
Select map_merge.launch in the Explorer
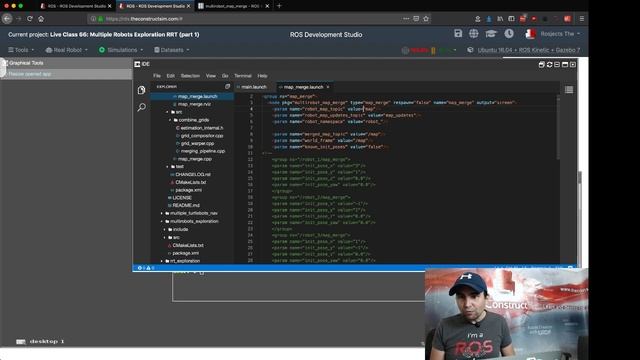[x=198, y=97]
